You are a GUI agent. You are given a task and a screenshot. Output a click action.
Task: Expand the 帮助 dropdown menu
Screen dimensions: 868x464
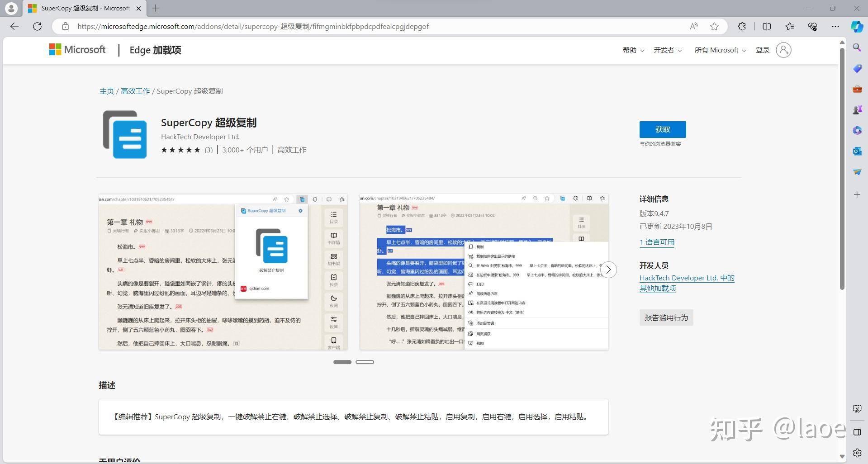click(x=633, y=50)
